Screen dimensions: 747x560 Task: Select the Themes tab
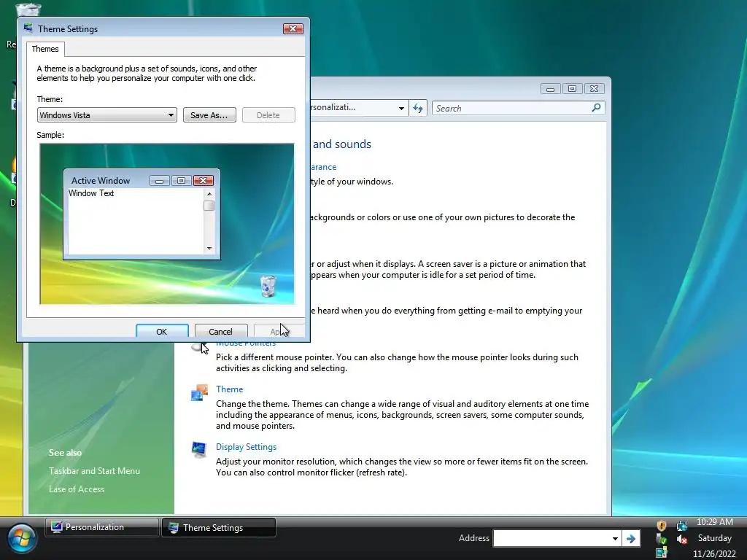click(45, 49)
